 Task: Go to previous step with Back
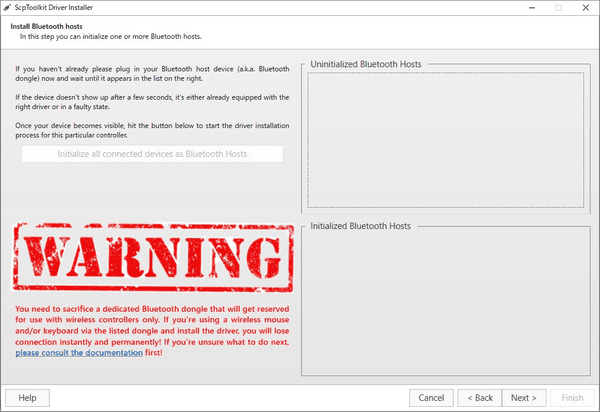pos(480,398)
